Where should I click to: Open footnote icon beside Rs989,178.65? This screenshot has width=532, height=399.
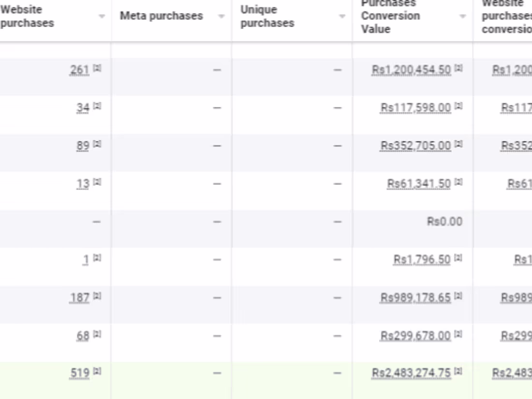click(458, 296)
